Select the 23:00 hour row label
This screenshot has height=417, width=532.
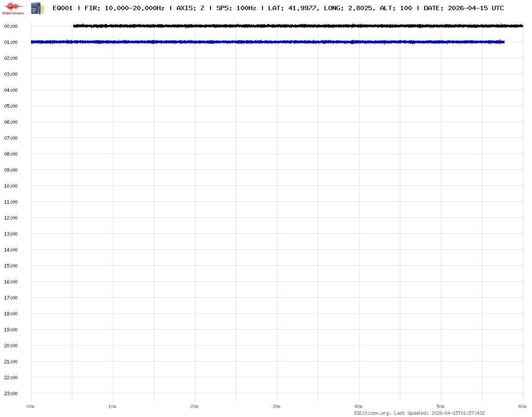point(11,393)
